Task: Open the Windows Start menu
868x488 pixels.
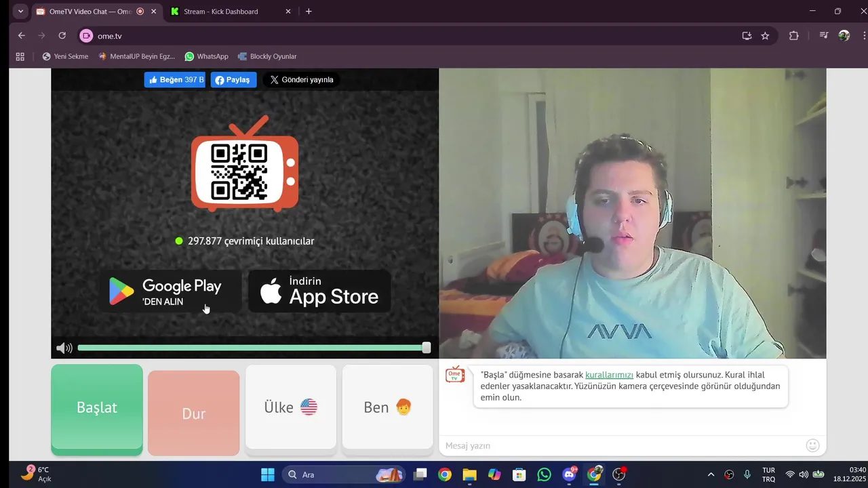Action: click(268, 474)
